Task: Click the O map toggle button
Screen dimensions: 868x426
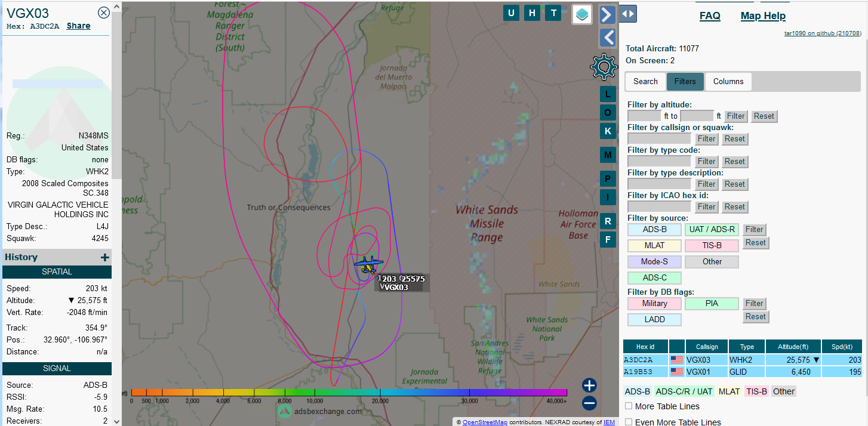Action: pos(608,113)
